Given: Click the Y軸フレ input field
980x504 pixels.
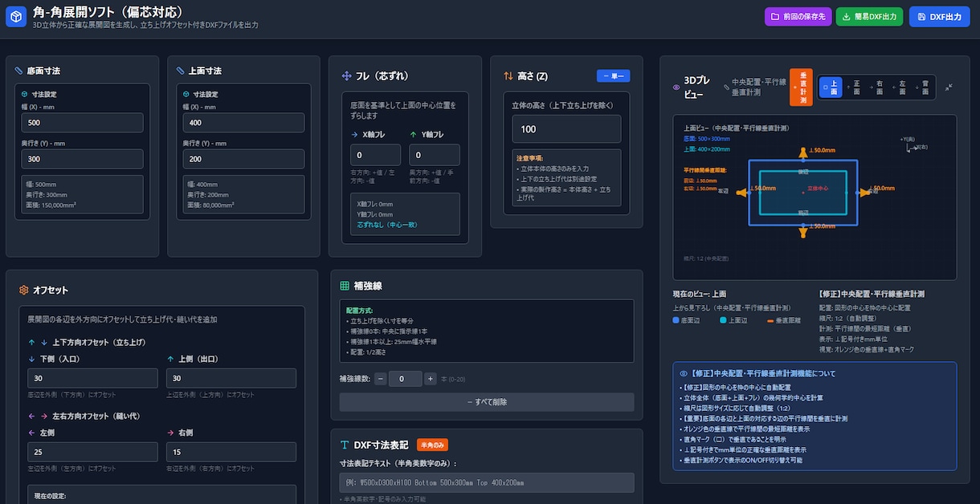Looking at the screenshot, I should 435,155.
